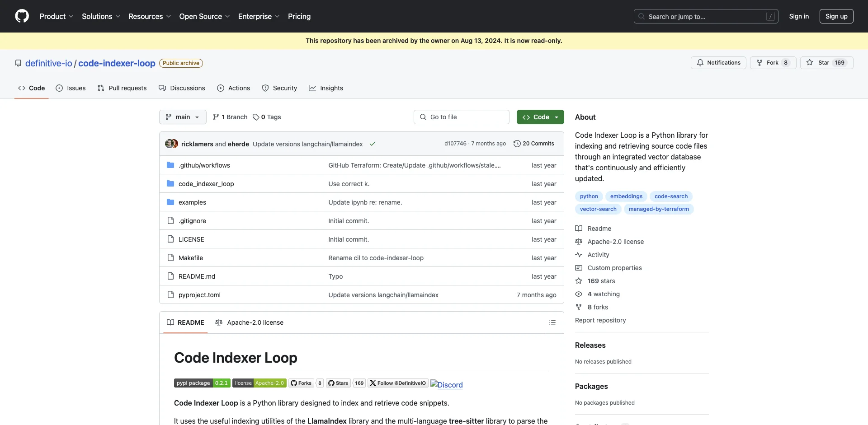Viewport: 868px width, 425px height.
Task: Go to the Pricing page
Action: [299, 16]
